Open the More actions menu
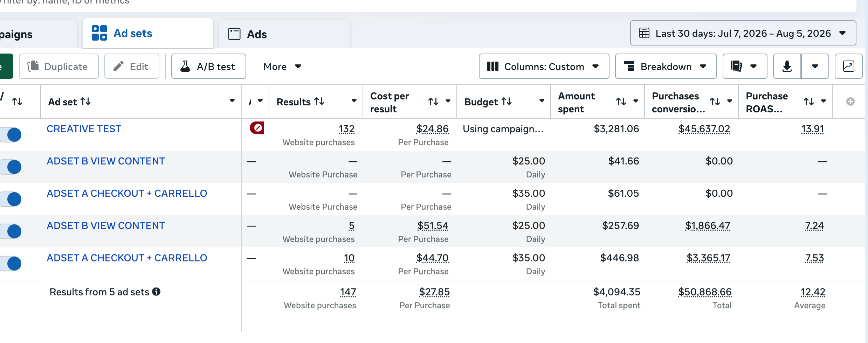This screenshot has height=343, width=868. coord(282,66)
